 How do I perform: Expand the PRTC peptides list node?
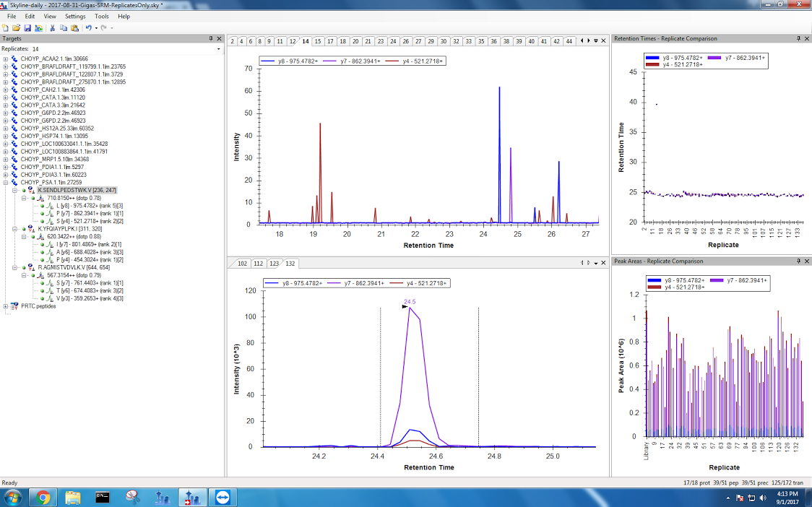tap(6, 305)
